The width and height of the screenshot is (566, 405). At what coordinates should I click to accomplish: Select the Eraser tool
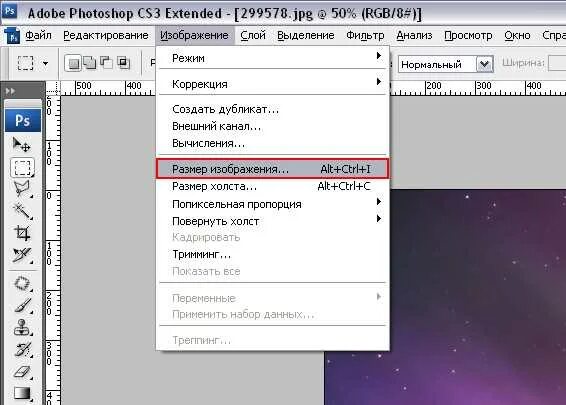click(x=22, y=372)
